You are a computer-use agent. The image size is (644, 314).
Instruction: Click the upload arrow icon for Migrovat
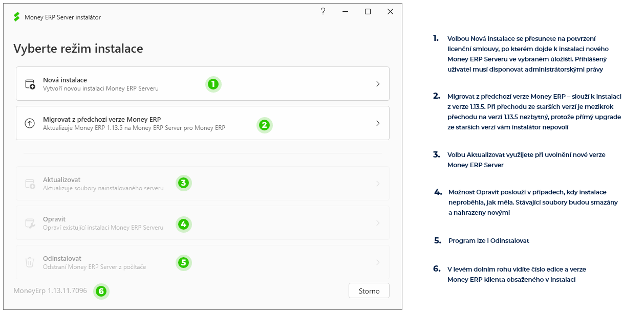[30, 123]
